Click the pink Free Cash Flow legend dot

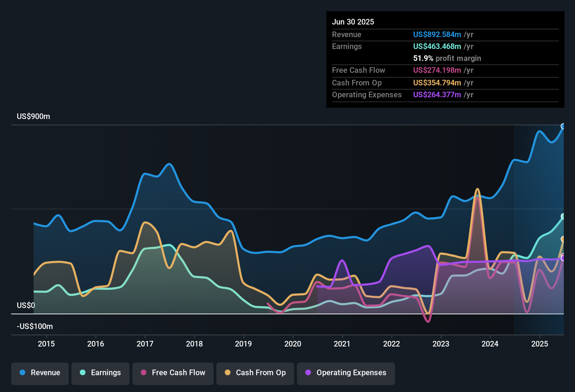pyautogui.click(x=144, y=372)
